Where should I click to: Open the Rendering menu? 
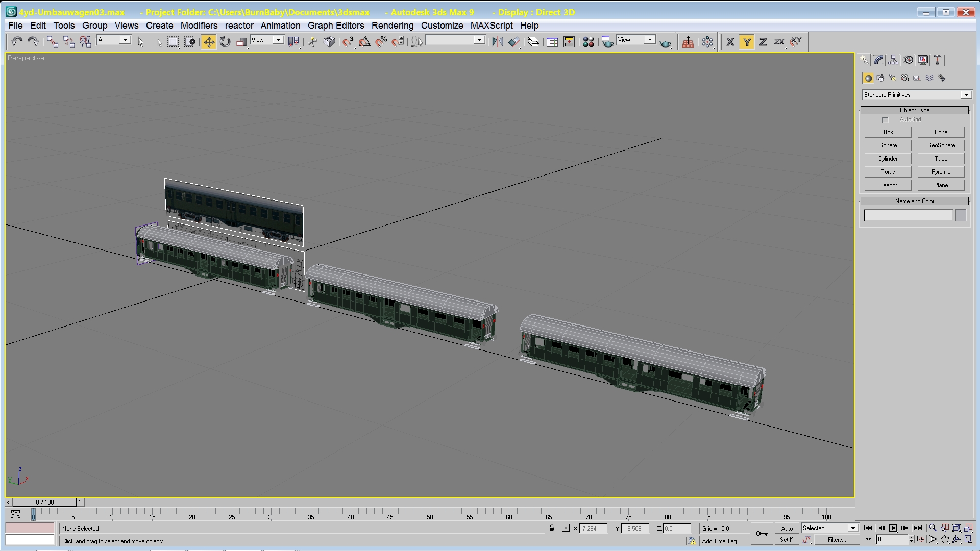click(x=392, y=26)
